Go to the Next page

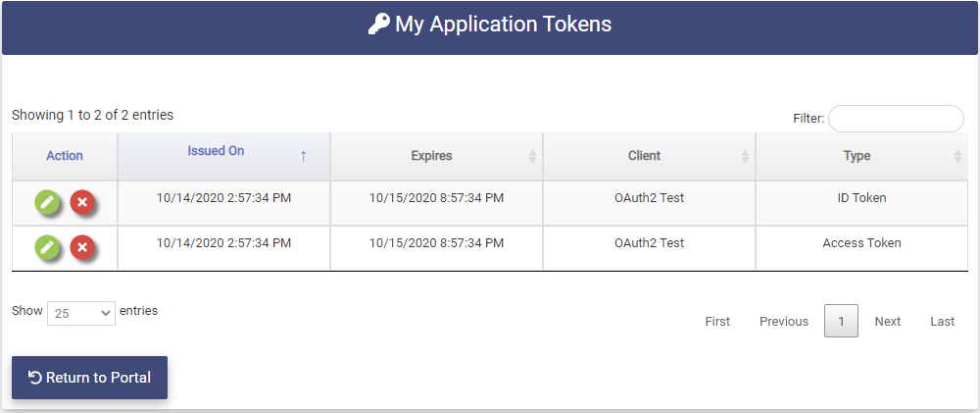888,322
